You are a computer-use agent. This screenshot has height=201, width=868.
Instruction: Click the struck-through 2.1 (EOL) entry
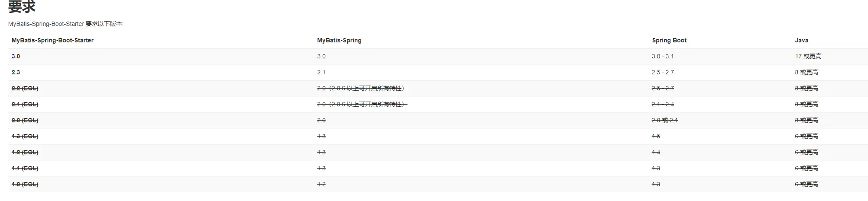coord(25,104)
